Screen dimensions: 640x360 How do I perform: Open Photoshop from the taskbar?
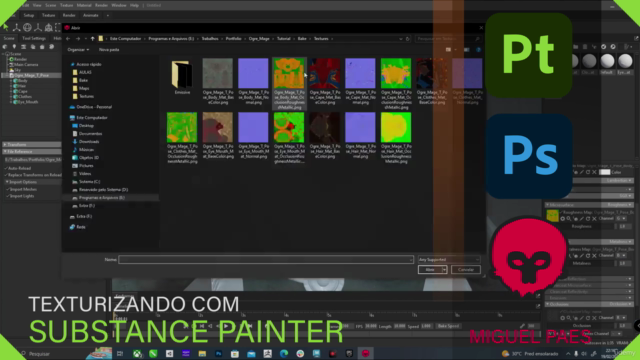(218, 353)
